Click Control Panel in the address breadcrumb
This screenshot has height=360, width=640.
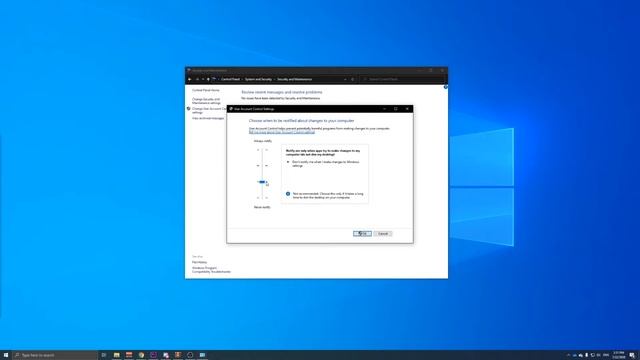[231, 79]
